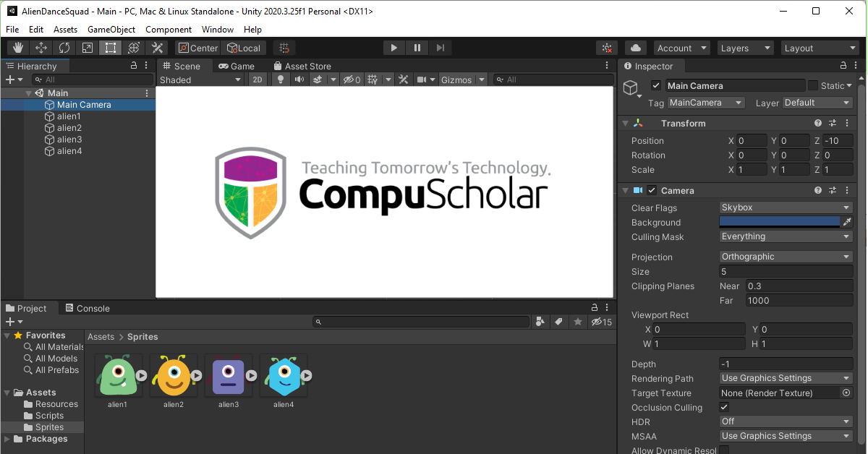Open the Shaded draw mode dropdown
The height and width of the screenshot is (454, 868).
pos(200,80)
